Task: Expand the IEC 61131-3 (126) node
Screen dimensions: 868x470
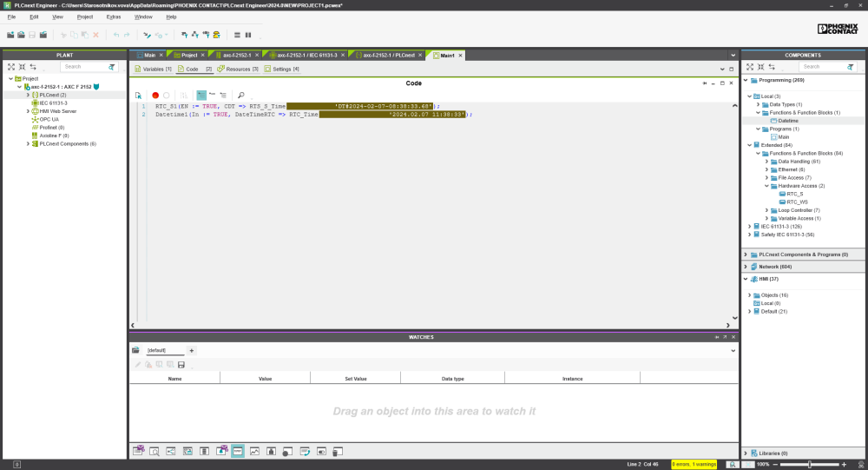Action: click(x=750, y=226)
